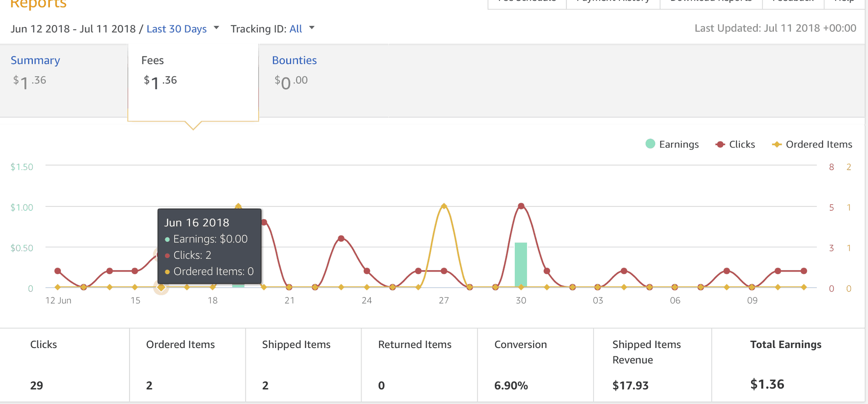The height and width of the screenshot is (404, 868).
Task: Click the dropdown arrow next to Last 30 Days
Action: click(216, 28)
